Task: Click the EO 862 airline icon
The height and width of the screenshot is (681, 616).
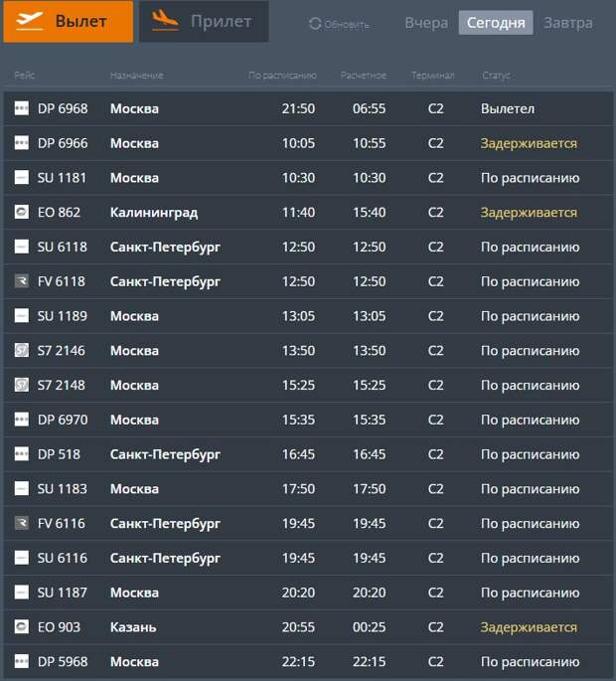Action: tap(22, 212)
